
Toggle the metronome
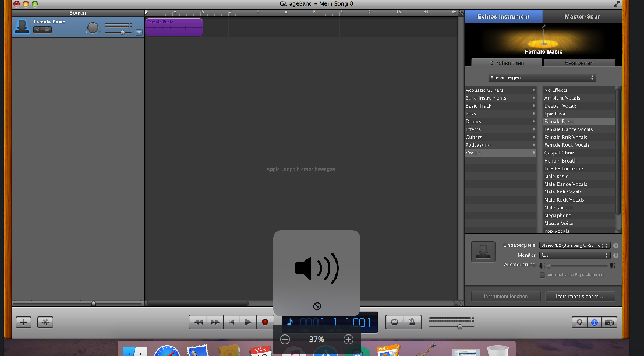pyautogui.click(x=412, y=322)
